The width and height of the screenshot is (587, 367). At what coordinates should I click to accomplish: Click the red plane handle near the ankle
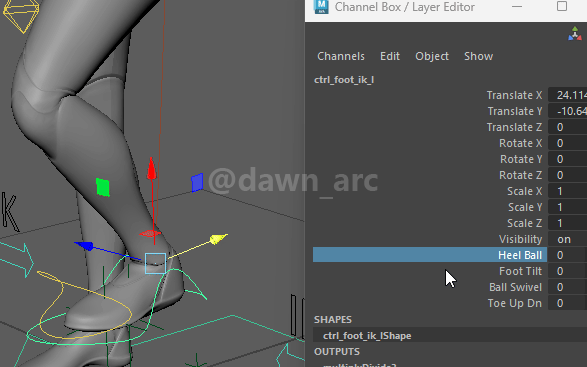tap(150, 234)
